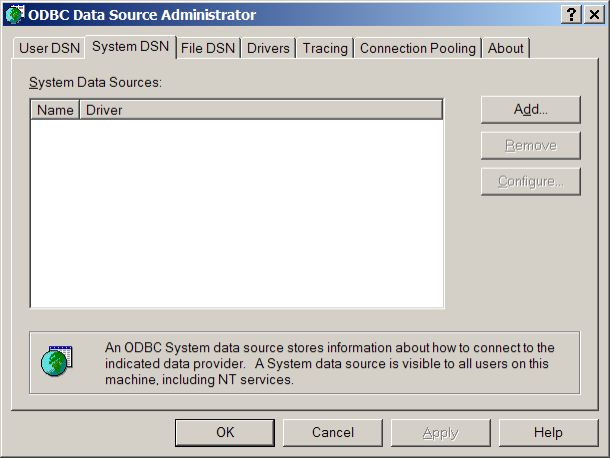Image resolution: width=610 pixels, height=458 pixels.
Task: Open the Tracing tab
Action: (325, 48)
